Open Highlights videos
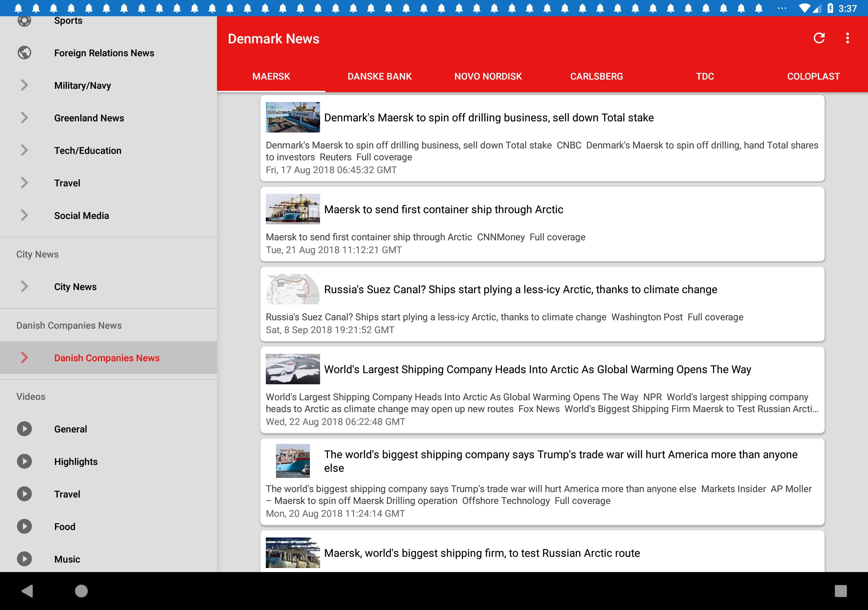 pyautogui.click(x=108, y=461)
